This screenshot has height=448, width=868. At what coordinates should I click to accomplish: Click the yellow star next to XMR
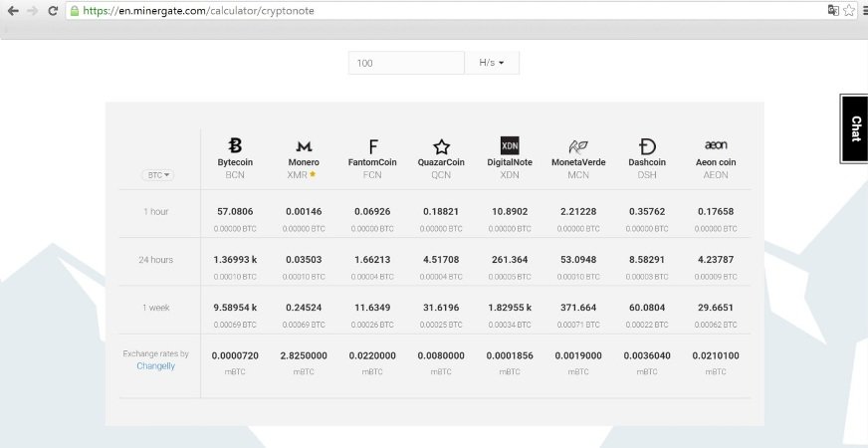click(313, 174)
